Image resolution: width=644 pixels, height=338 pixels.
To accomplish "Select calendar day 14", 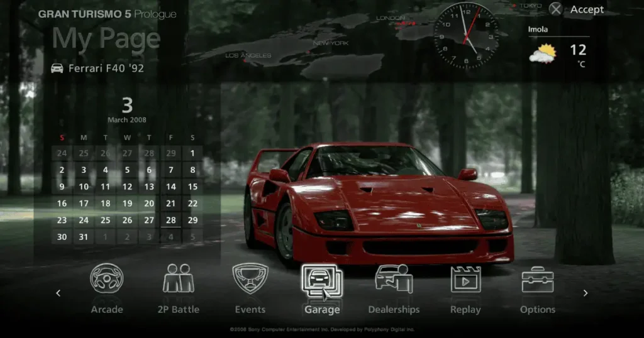I will point(171,187).
